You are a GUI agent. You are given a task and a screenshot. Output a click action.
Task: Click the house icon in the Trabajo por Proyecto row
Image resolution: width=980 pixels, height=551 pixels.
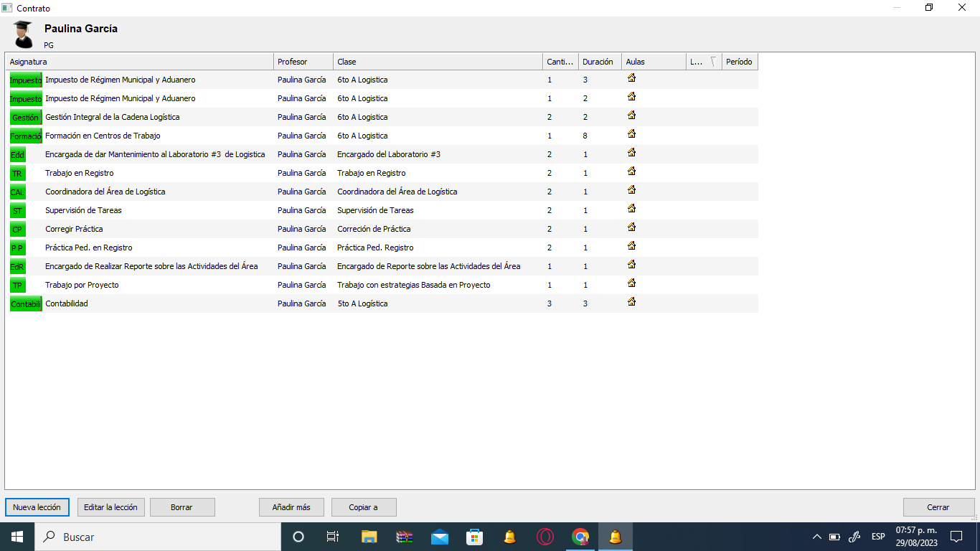(632, 283)
